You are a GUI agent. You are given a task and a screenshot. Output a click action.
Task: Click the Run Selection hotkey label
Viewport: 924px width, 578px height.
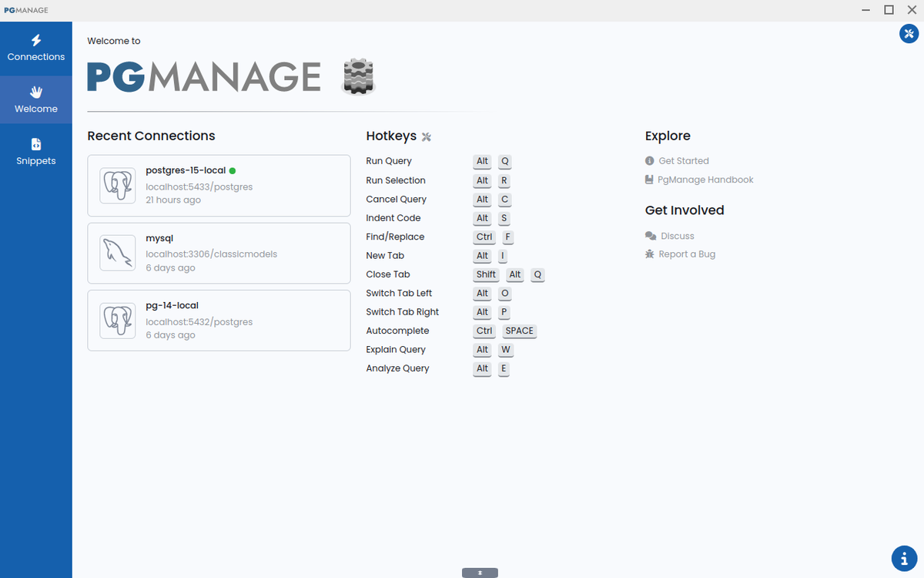[x=396, y=180]
